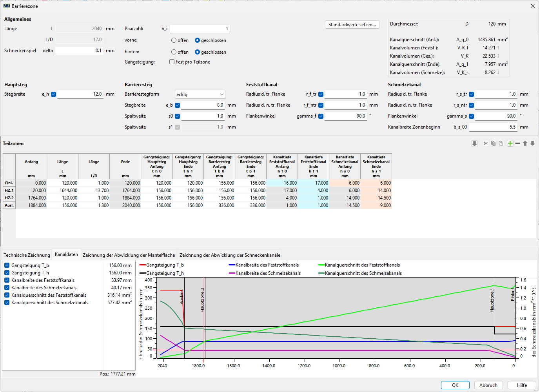This screenshot has width=539, height=392.
Task: Open the Barrierestegform dropdown showing eckig
Action: (200, 94)
